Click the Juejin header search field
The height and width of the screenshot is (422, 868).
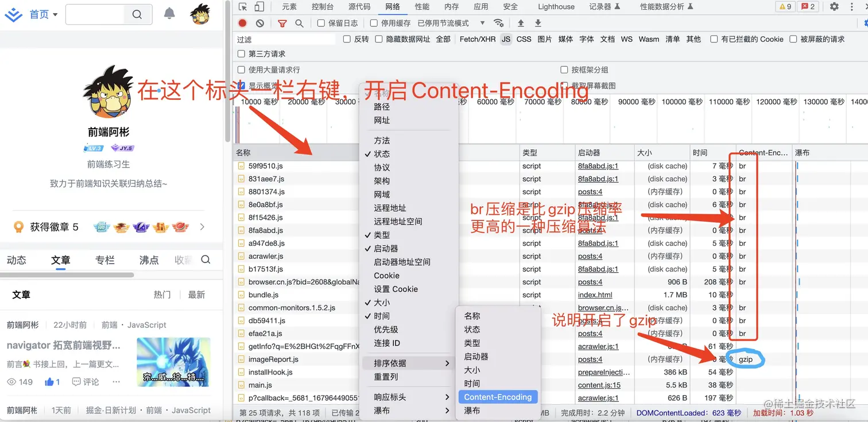coord(95,14)
